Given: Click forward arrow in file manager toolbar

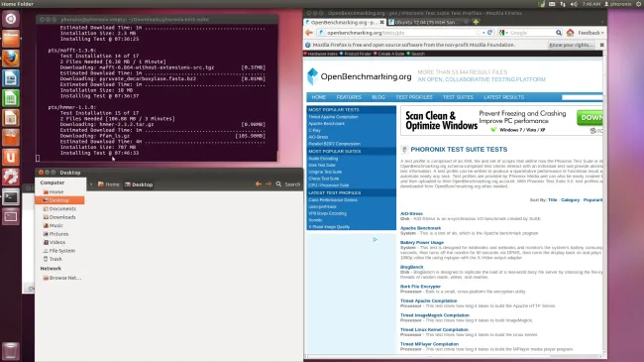Looking at the screenshot, I should (268, 183).
